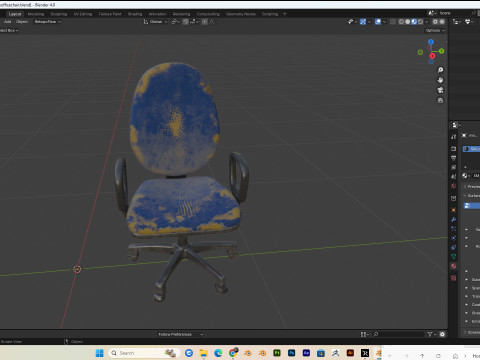The image size is (480, 360).
Task: Toggle camera view icon
Action: (440, 90)
